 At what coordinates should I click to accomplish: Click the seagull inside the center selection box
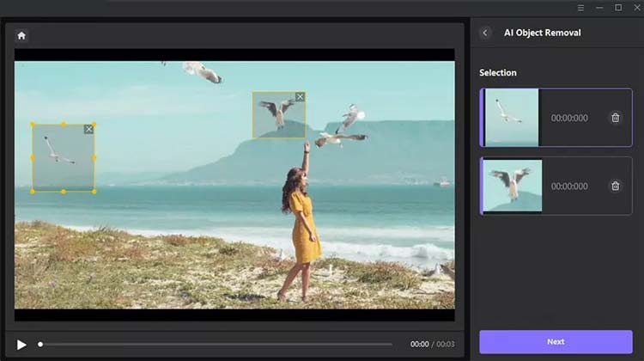277,113
